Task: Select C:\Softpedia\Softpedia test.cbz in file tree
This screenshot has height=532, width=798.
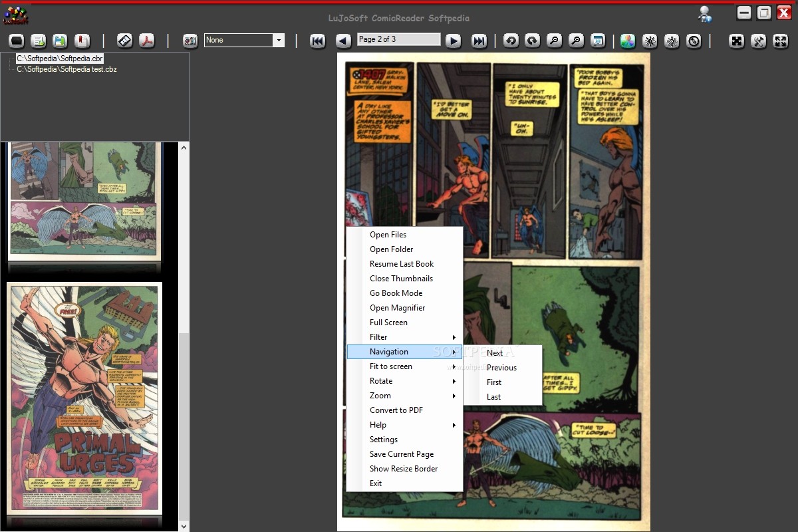Action: point(66,69)
